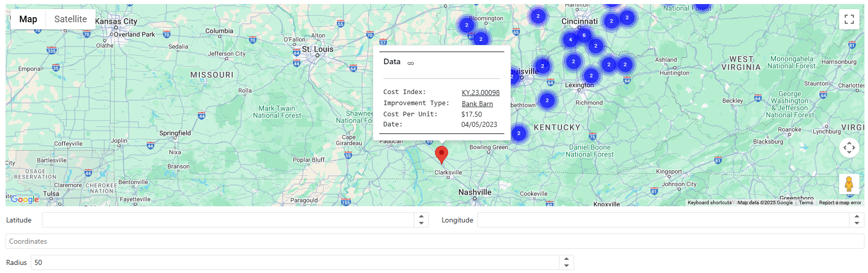Screen dimensions: 868x273
Task: Open the Bank Barn improvement type link
Action: (477, 104)
